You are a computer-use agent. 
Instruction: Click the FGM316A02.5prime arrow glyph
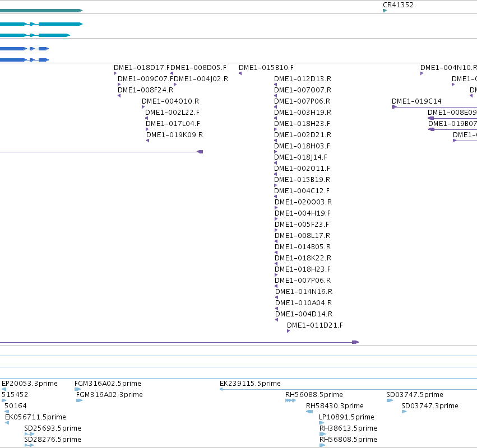pyautogui.click(x=77, y=389)
